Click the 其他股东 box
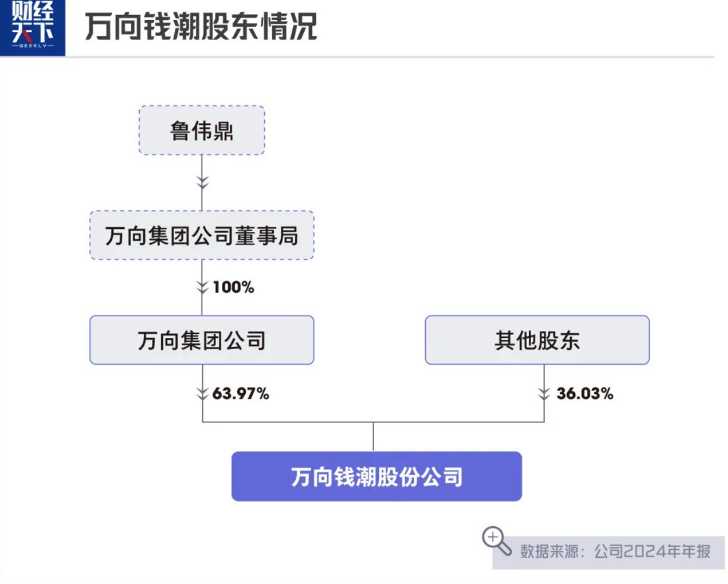 [x=537, y=340]
